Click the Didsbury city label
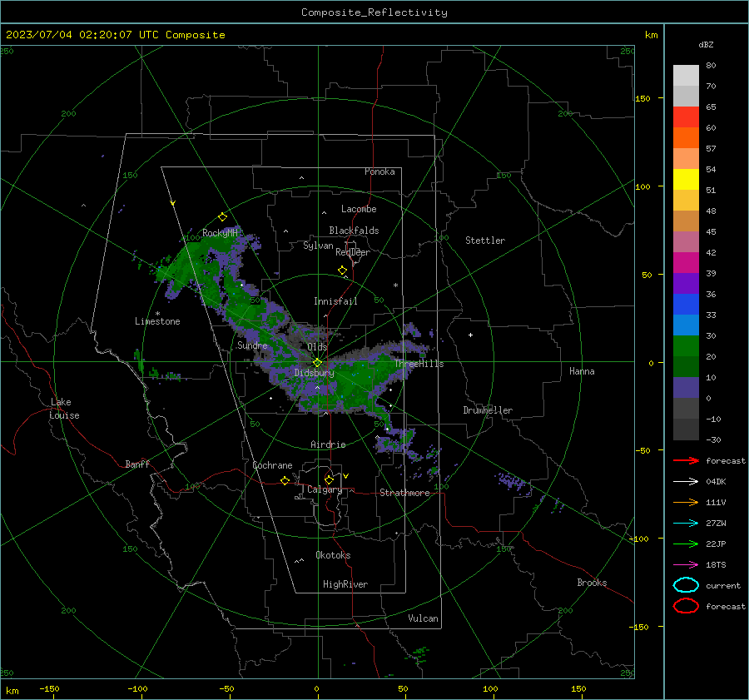Screen dimensions: 749x700 [x=314, y=373]
